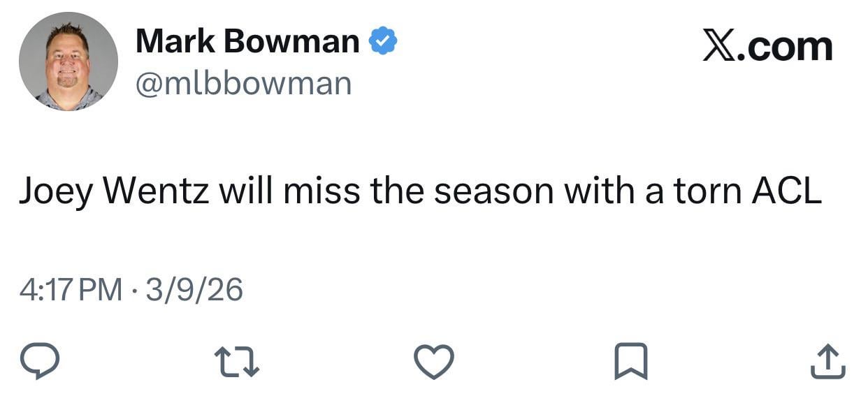Click the bookmark ribbon icon
The height and width of the screenshot is (410, 868).
630,361
